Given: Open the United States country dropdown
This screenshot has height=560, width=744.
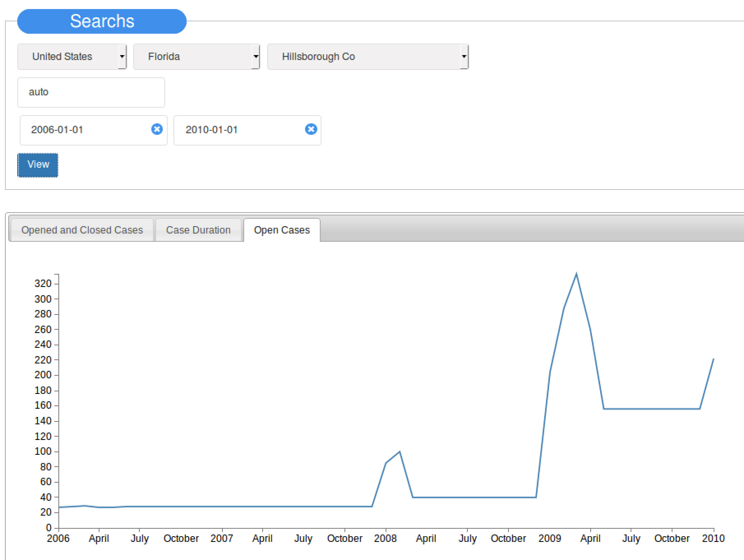Looking at the screenshot, I should pyautogui.click(x=72, y=57).
